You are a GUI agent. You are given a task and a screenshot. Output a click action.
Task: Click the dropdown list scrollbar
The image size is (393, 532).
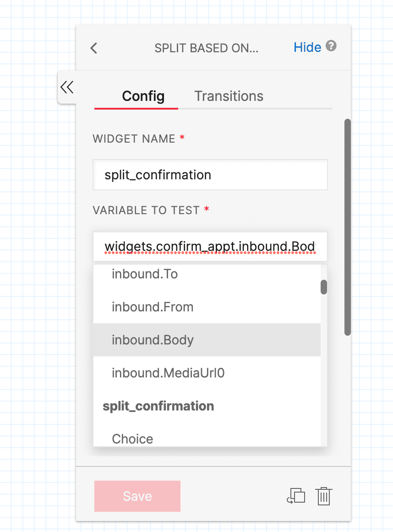pyautogui.click(x=324, y=287)
